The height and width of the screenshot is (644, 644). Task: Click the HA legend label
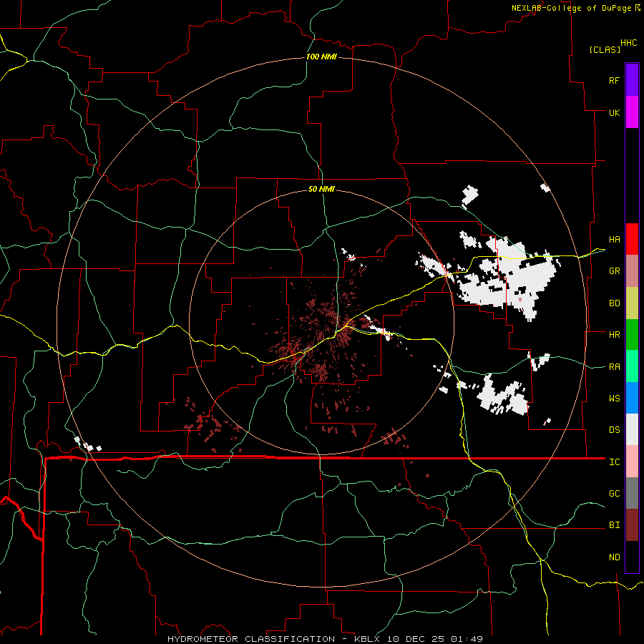click(614, 240)
